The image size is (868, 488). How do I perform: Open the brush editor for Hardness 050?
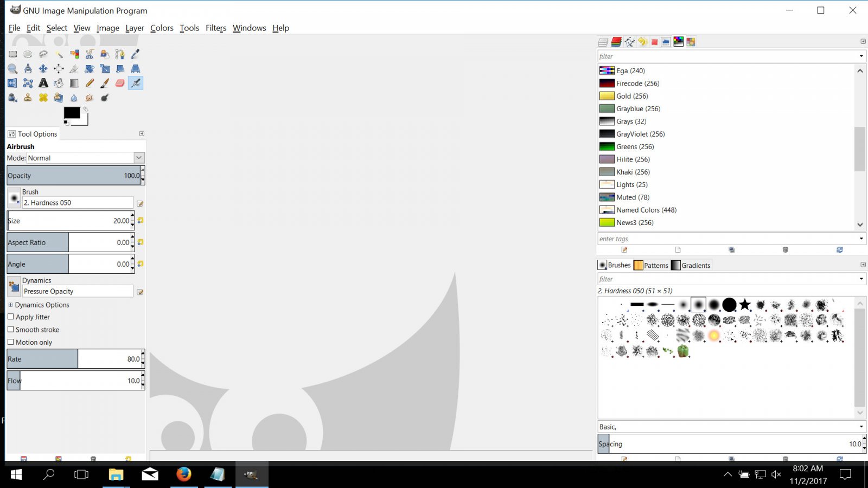140,203
